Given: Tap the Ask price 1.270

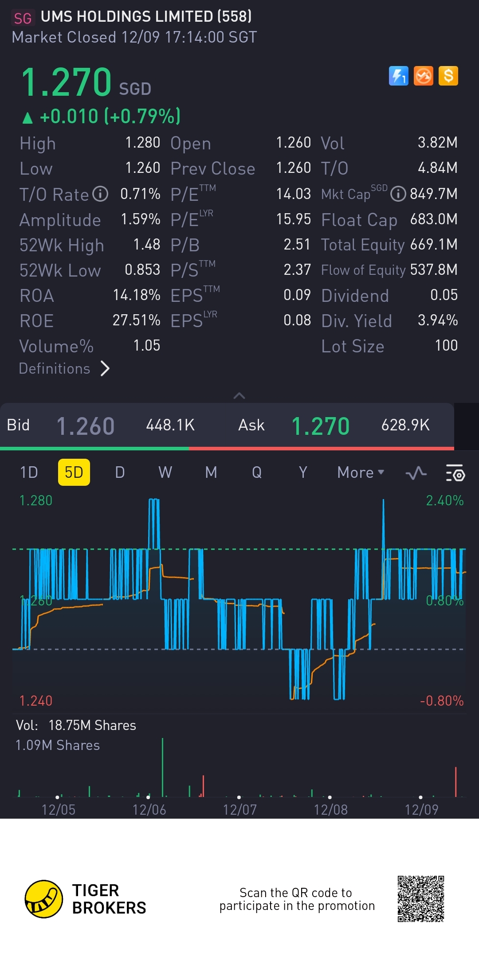Looking at the screenshot, I should [320, 426].
